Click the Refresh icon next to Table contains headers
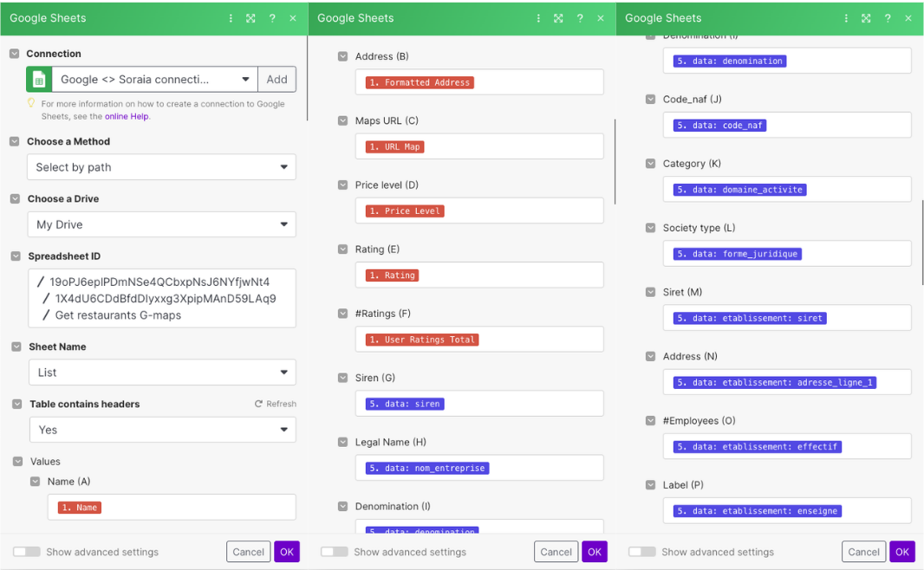 [258, 404]
